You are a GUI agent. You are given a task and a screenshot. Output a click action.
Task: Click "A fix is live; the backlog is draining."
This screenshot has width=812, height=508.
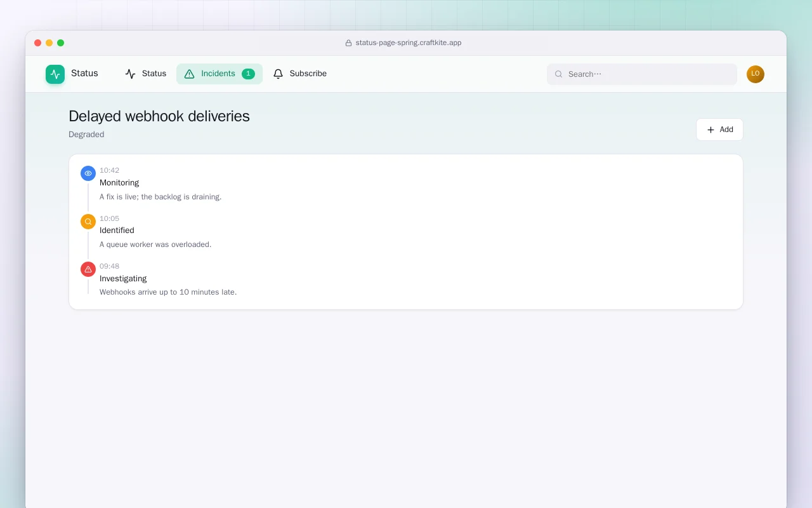[160, 197]
